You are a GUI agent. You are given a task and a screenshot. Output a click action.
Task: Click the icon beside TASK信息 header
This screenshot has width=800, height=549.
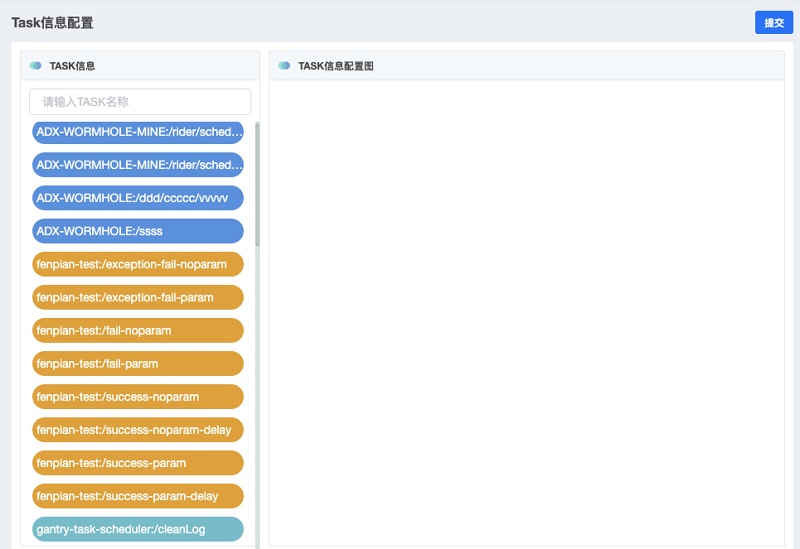pos(36,66)
